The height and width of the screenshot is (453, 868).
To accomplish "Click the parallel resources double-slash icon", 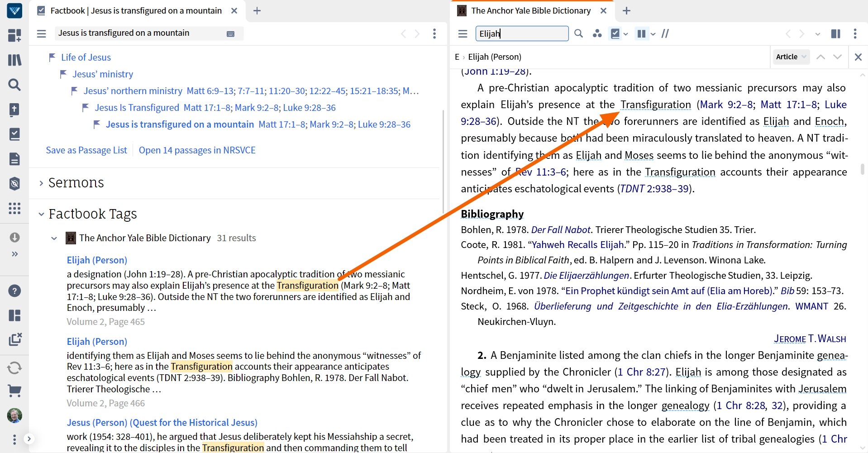I will coord(665,33).
